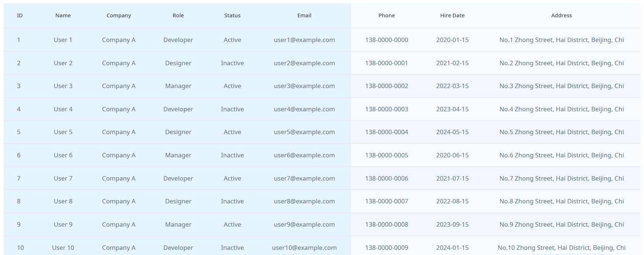Click the ID column header
Viewport: 644px width, 255px height.
click(x=20, y=15)
